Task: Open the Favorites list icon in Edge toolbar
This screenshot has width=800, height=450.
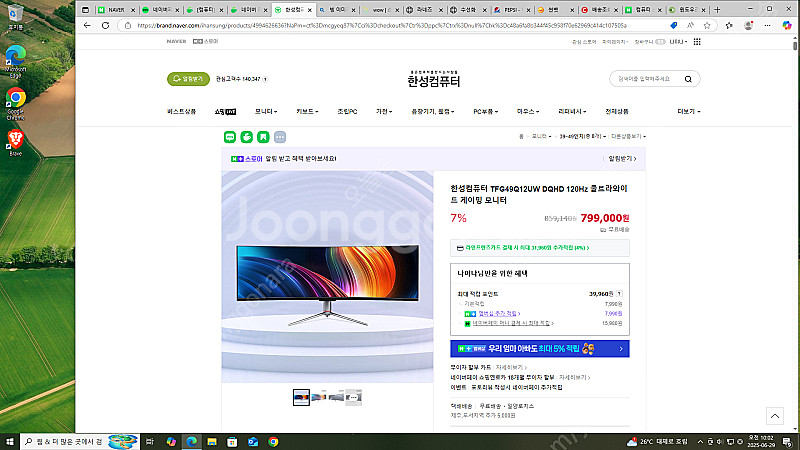Action: click(729, 26)
